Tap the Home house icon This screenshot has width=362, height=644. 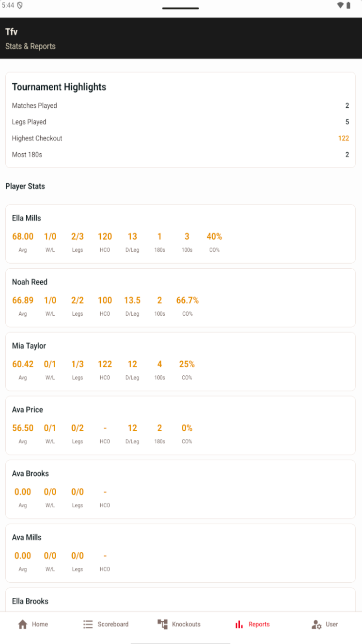(23, 624)
